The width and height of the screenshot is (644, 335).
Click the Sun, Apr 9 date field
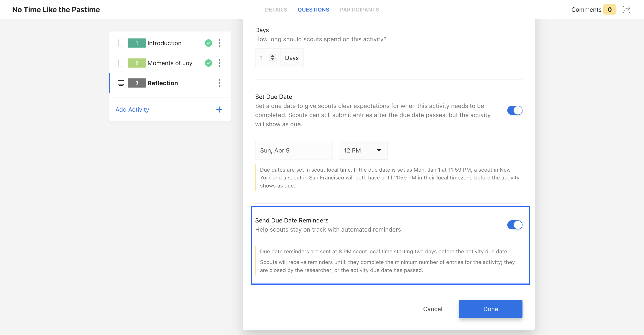click(x=294, y=151)
